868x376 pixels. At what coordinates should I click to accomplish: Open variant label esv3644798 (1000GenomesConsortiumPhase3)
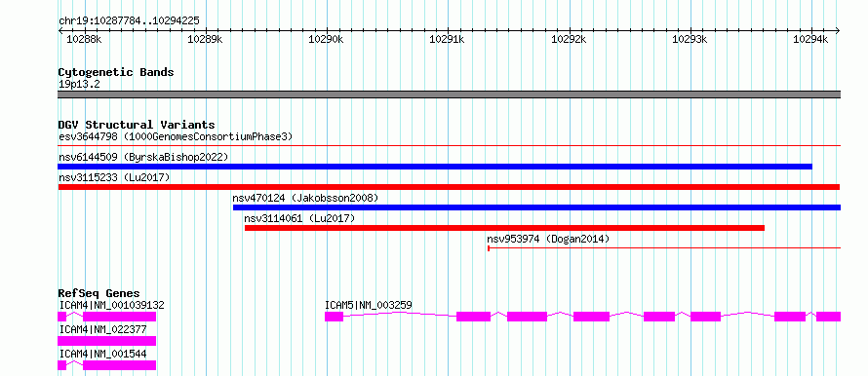176,136
